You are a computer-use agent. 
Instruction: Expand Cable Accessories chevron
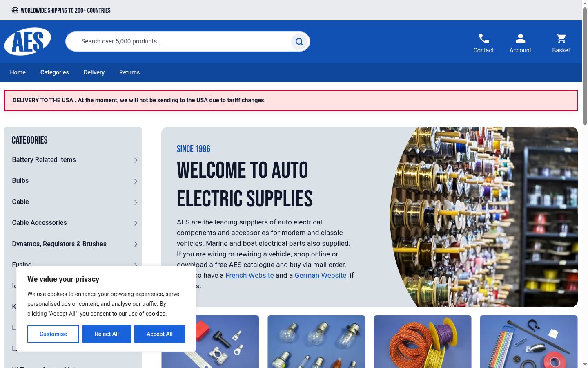click(136, 223)
